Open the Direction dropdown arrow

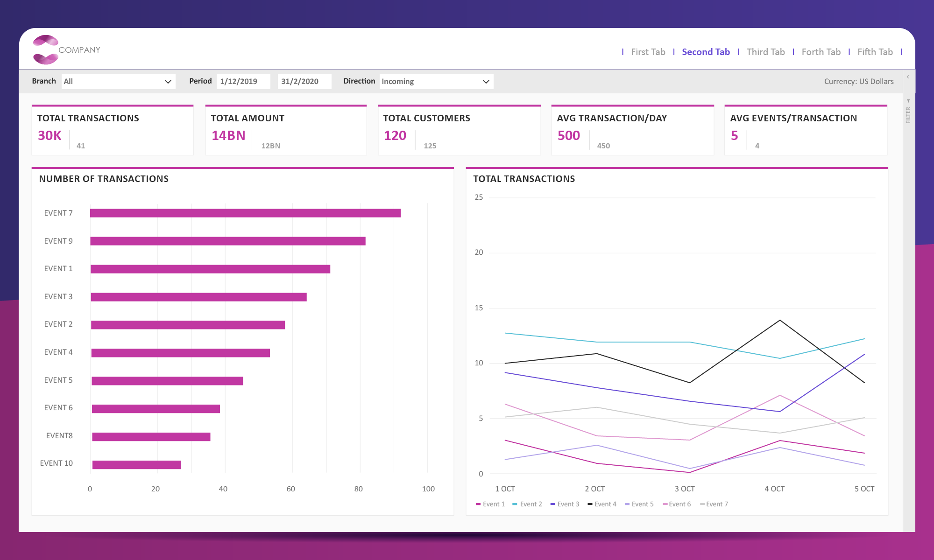tap(486, 81)
